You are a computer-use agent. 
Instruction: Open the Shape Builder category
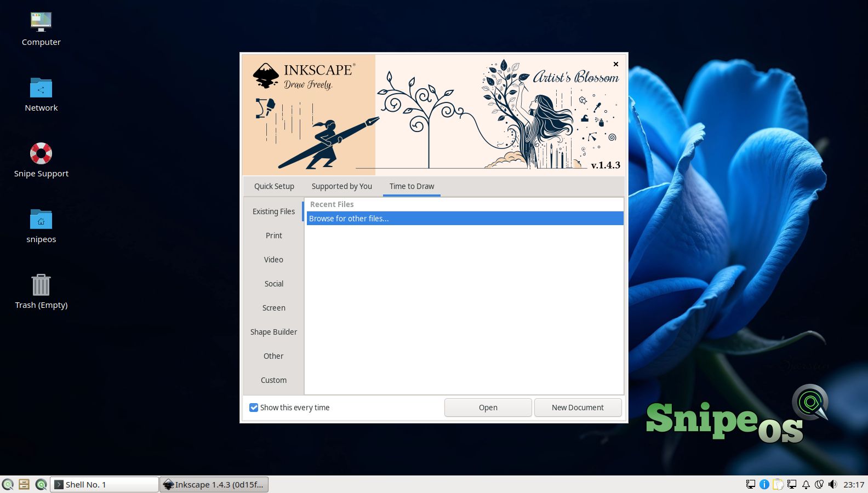click(x=273, y=332)
